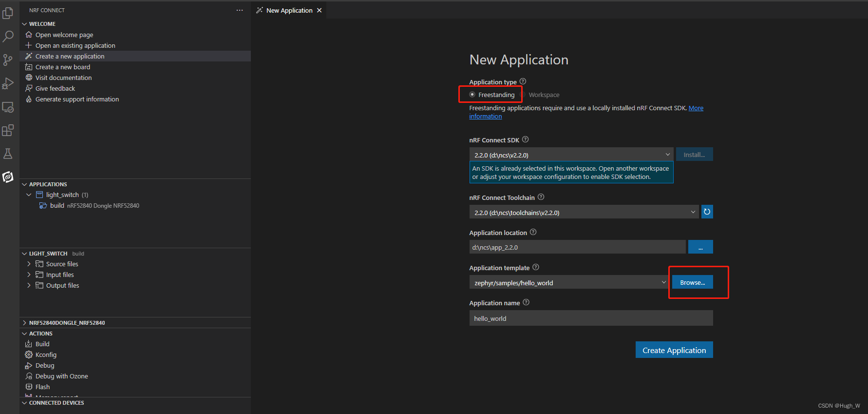Click the ellipsis button beside Application location
The height and width of the screenshot is (414, 868).
(700, 247)
